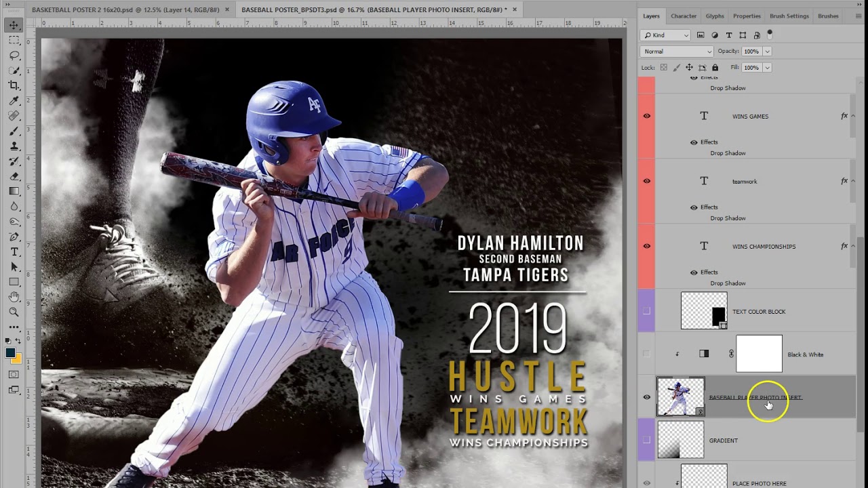Open the Edit Toolbar three-dots menu
868x488 pixels.
click(x=14, y=327)
